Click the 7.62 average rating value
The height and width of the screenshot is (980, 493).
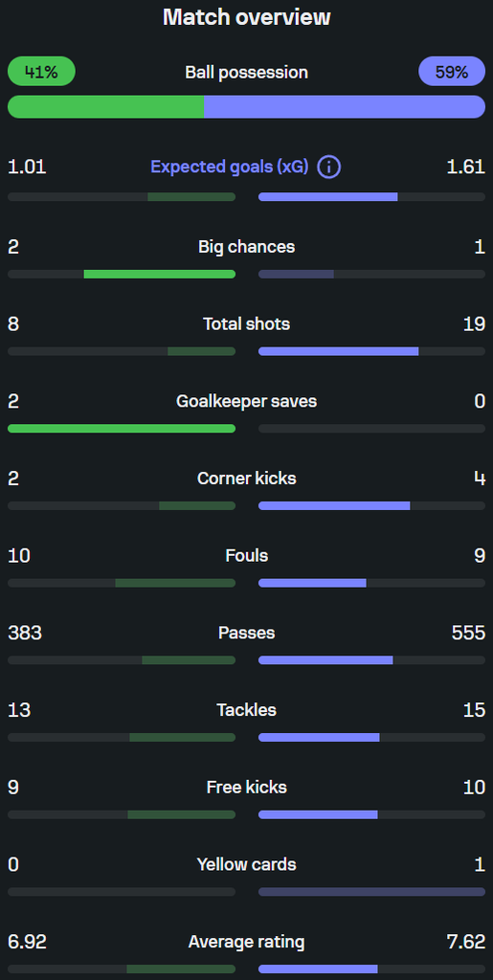(x=466, y=942)
